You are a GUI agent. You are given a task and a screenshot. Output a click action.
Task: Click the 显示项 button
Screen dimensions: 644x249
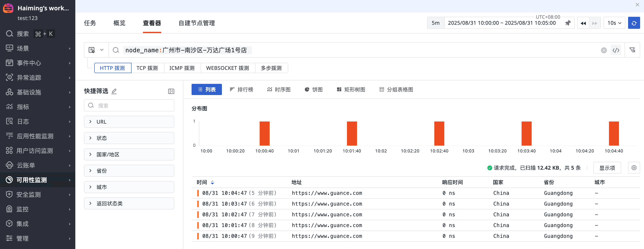click(607, 168)
